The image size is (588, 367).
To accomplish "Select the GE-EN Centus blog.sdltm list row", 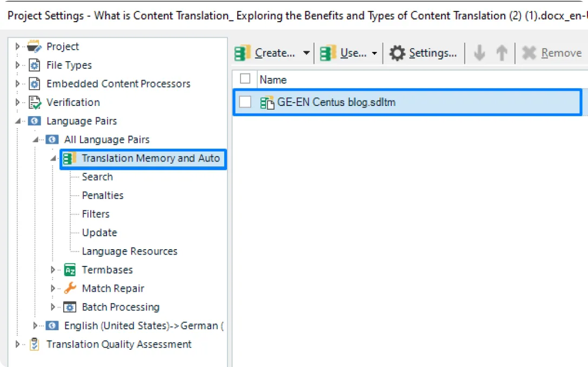I will point(324,102).
